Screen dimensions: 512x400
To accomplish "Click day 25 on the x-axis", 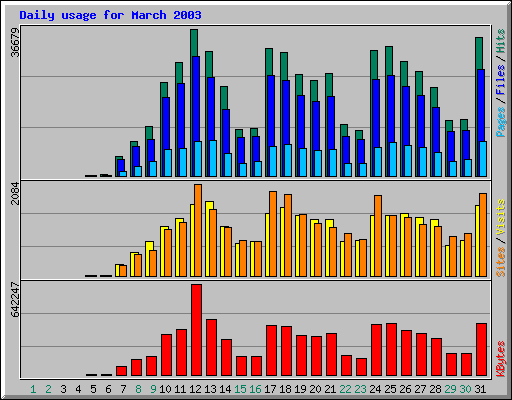I will coord(390,389).
